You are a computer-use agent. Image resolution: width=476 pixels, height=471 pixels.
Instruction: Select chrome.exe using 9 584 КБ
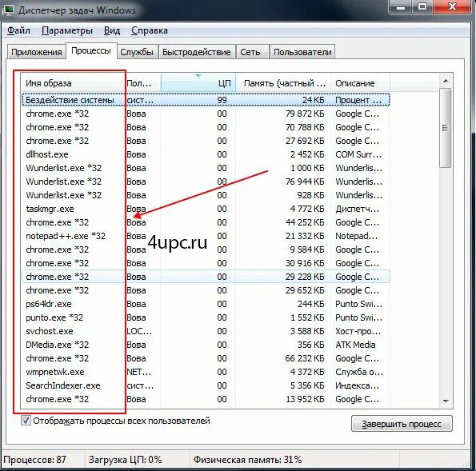pos(206,249)
